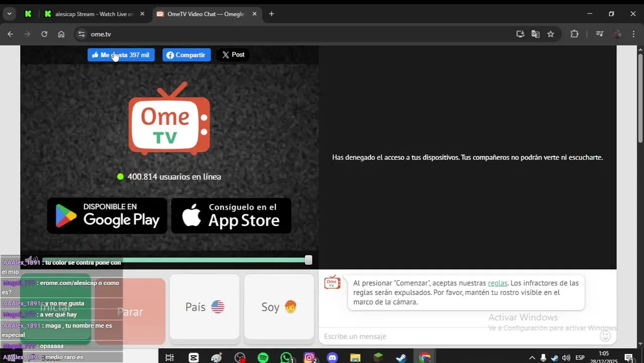Click the red Parar button
Image resolution: width=644 pixels, height=363 pixels.
click(130, 312)
